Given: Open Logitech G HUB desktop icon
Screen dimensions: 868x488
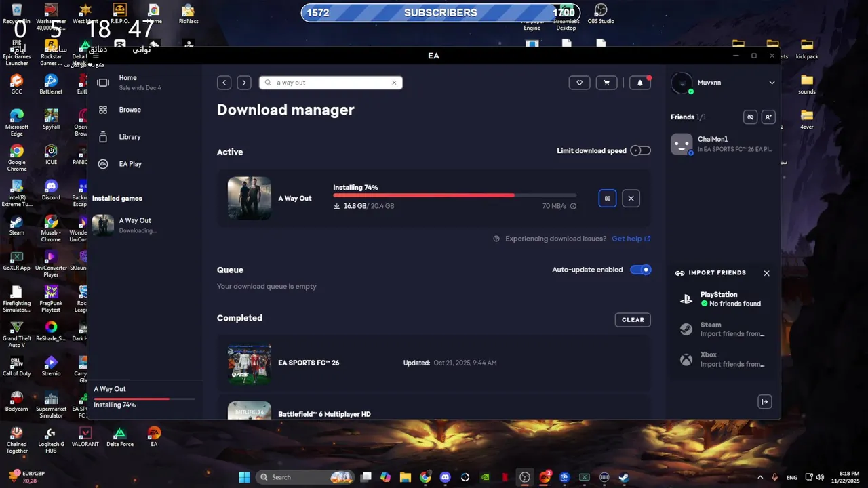Looking at the screenshot, I should (51, 441).
